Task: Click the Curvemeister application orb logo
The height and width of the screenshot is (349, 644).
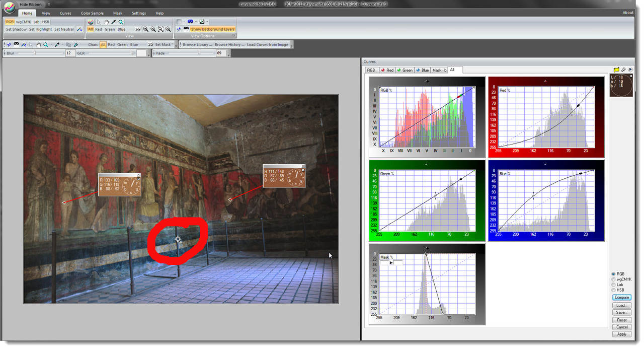Action: (10, 7)
